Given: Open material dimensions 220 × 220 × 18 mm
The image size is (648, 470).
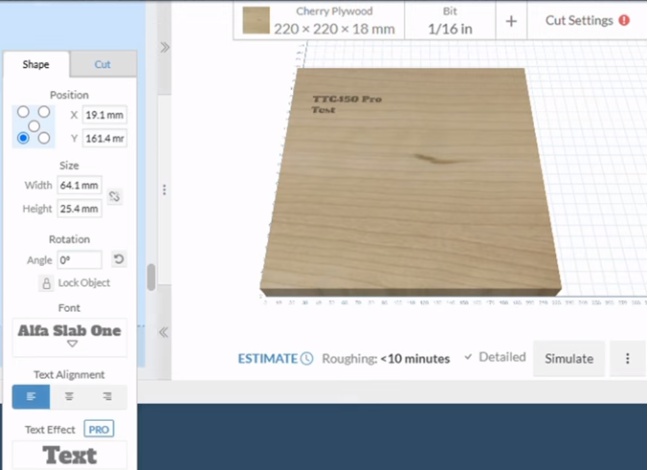Looking at the screenshot, I should tap(334, 29).
